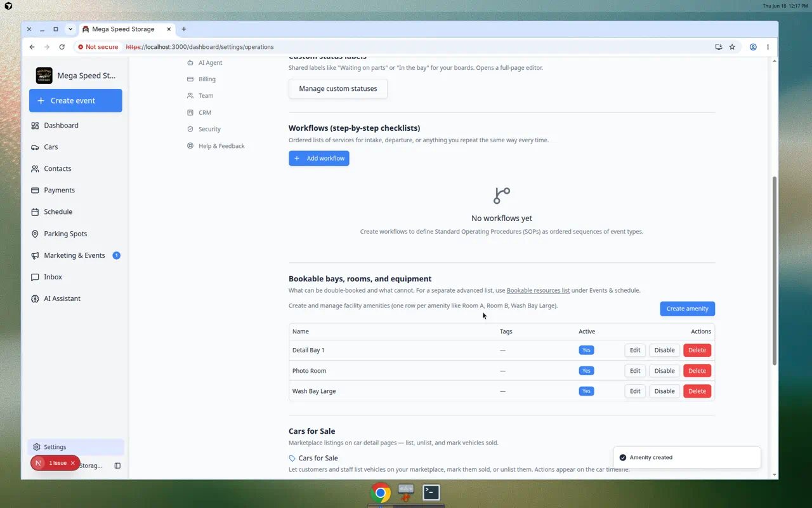Image resolution: width=812 pixels, height=508 pixels.
Task: Click the Payments card icon
Action: tap(35, 190)
